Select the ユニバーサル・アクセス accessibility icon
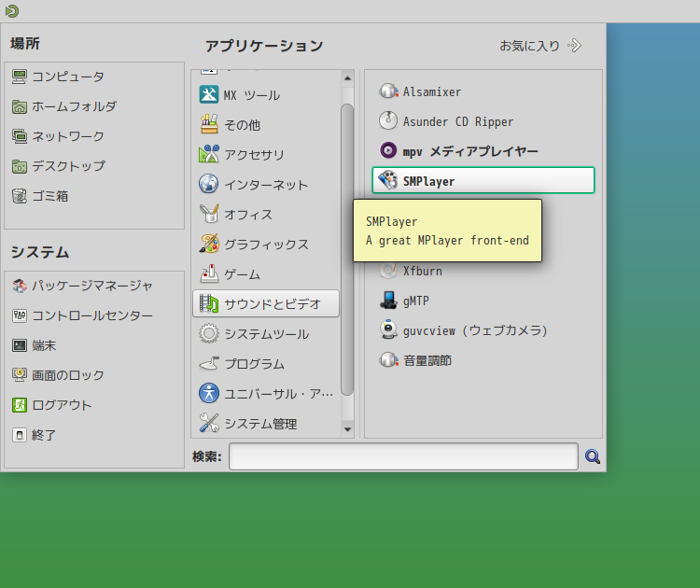700x588 pixels. tap(209, 393)
